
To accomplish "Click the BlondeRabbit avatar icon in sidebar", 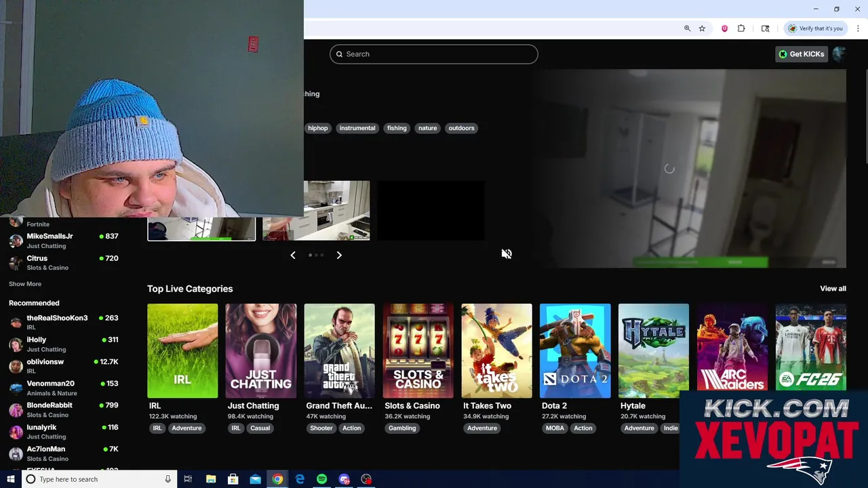I will pyautogui.click(x=16, y=410).
